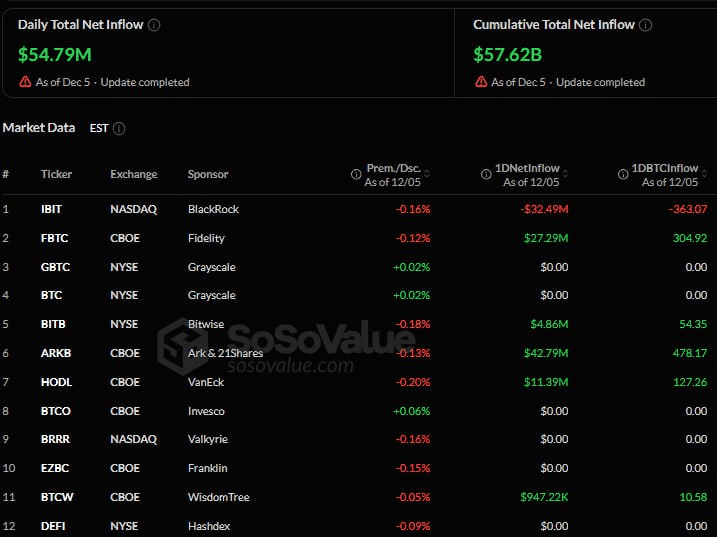Click BTC inflow value 304.92
Image resolution: width=717 pixels, height=537 pixels.
pos(690,238)
